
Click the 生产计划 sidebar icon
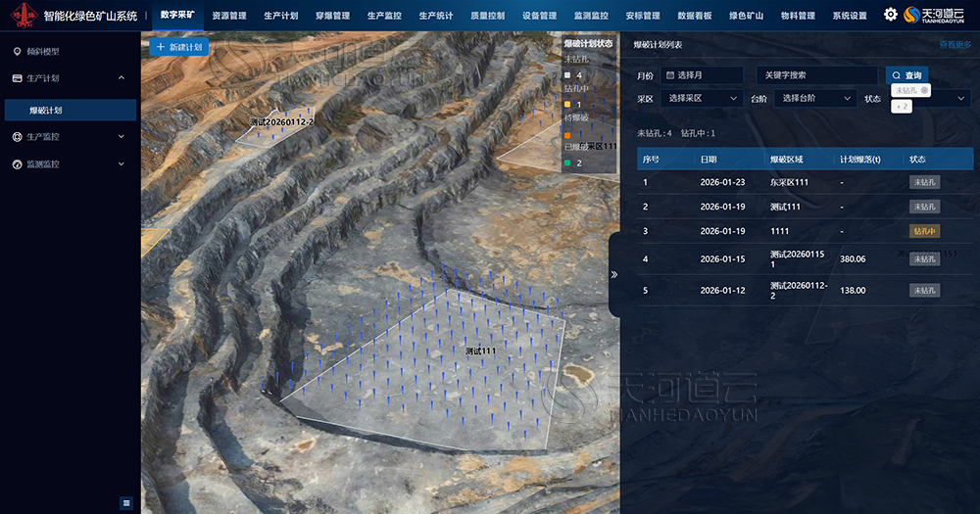coord(17,78)
